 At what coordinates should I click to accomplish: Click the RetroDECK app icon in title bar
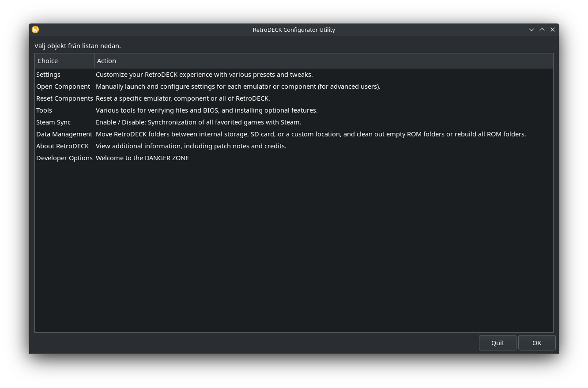[x=35, y=30]
